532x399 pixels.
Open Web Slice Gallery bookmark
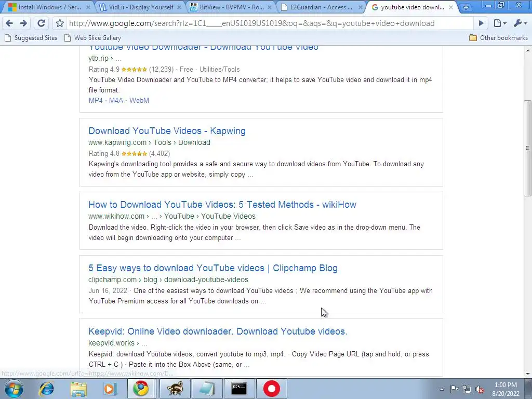coord(93,37)
